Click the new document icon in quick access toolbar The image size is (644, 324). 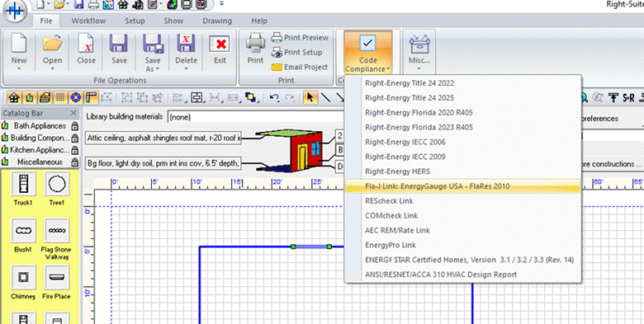(40, 4)
